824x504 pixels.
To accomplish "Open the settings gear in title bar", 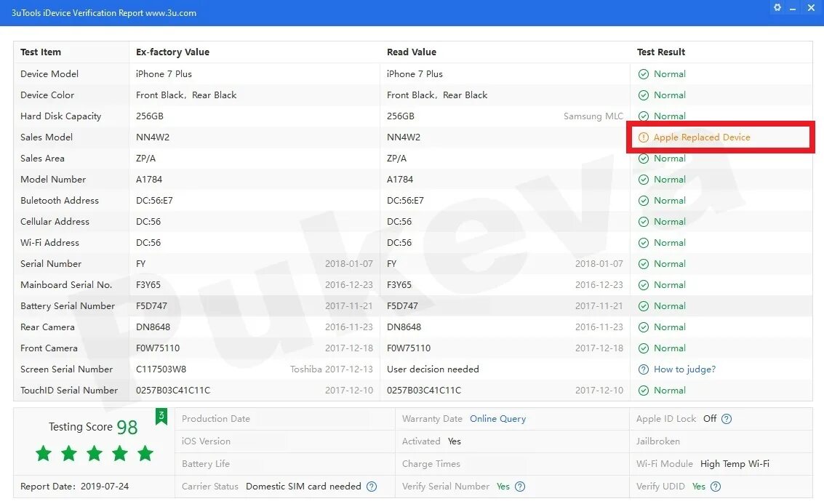I will pyautogui.click(x=777, y=7).
